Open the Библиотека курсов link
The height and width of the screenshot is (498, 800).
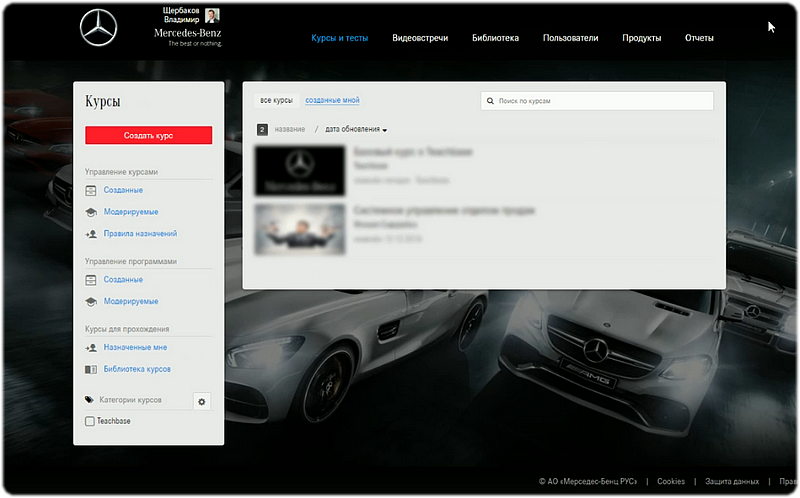[x=137, y=369]
